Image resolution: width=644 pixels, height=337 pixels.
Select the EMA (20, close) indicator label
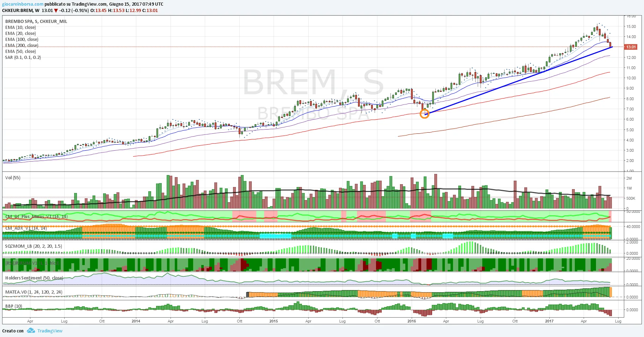[x=20, y=34]
